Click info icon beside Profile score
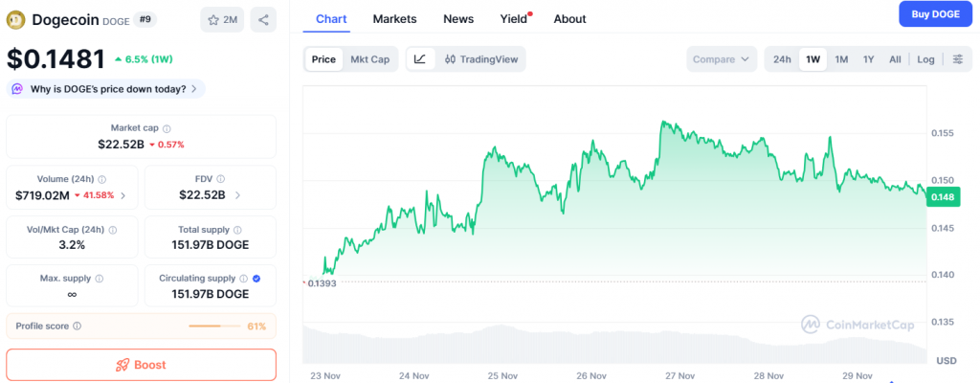 78,327
